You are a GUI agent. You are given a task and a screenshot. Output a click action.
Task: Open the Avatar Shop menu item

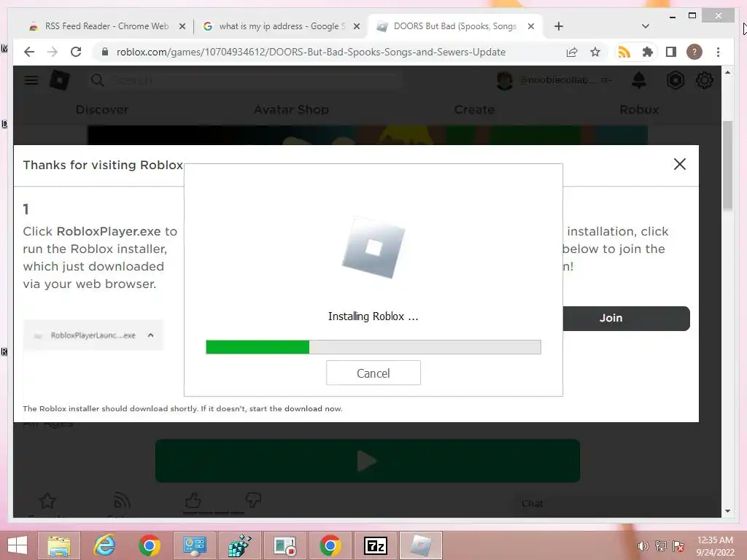(291, 109)
